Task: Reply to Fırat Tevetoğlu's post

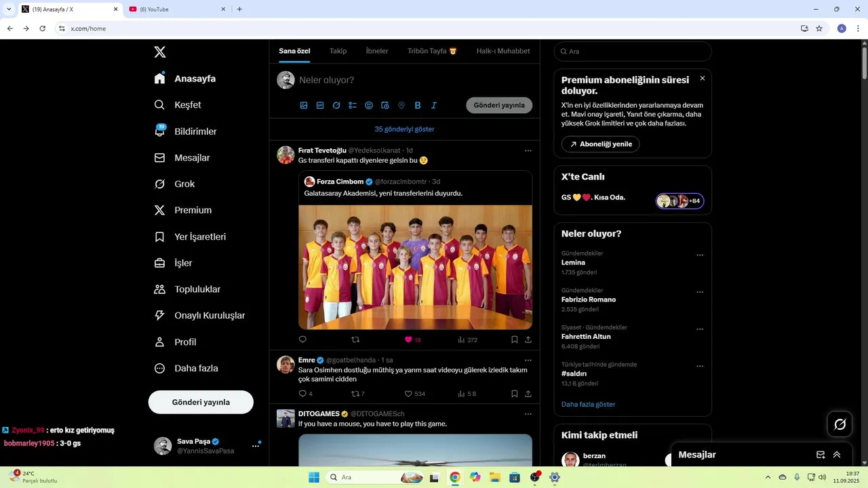Action: [302, 340]
